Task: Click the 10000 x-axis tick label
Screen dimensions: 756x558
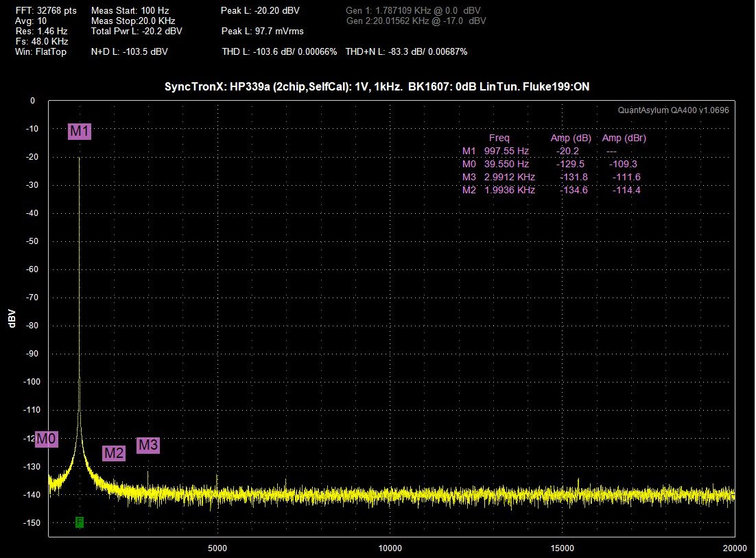Action: (x=390, y=548)
